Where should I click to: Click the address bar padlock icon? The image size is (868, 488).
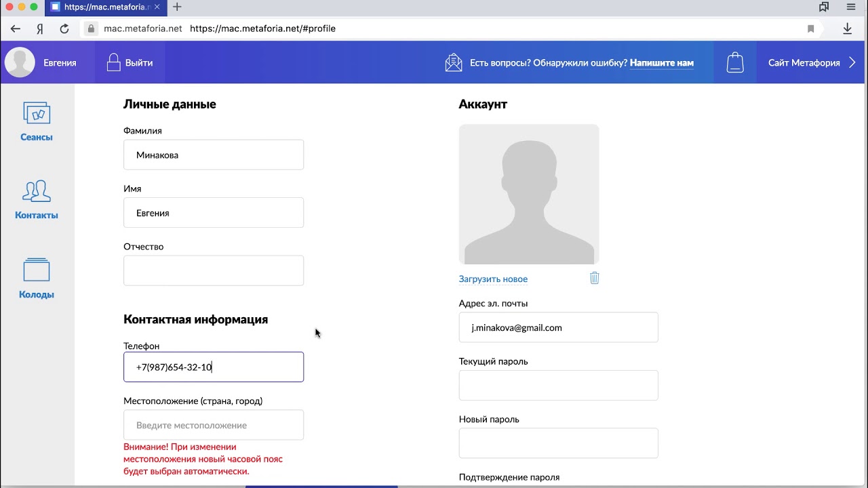click(x=91, y=28)
